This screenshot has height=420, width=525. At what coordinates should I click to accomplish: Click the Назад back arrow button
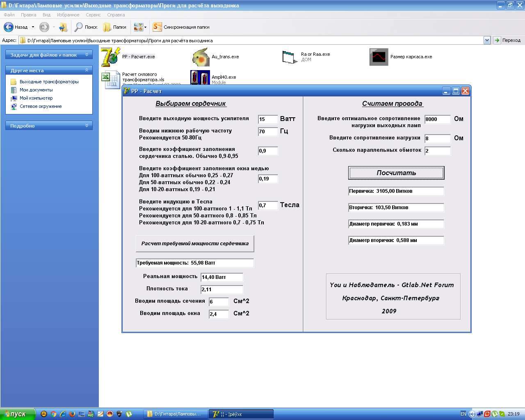[x=9, y=27]
